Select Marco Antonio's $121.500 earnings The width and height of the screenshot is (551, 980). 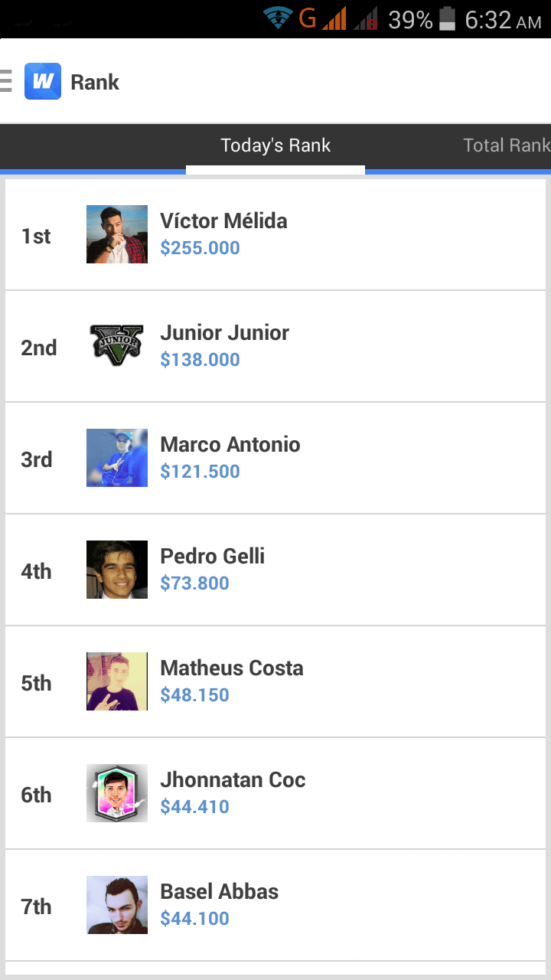(200, 472)
